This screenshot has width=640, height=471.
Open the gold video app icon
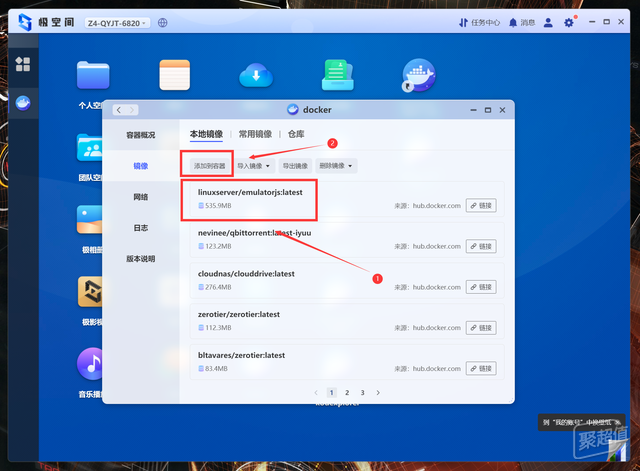(x=90, y=291)
